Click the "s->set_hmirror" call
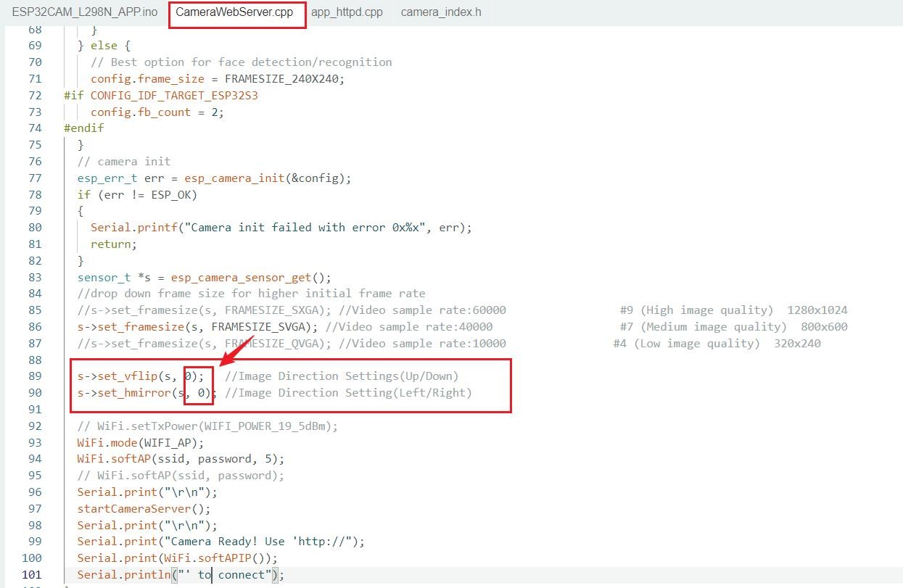 [x=147, y=393]
